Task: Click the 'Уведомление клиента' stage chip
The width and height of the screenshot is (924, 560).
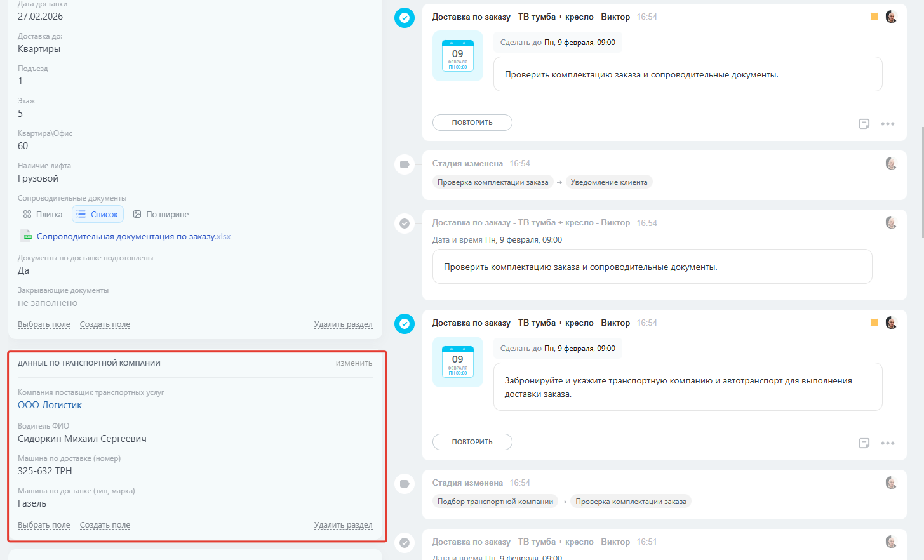Action: pos(609,182)
